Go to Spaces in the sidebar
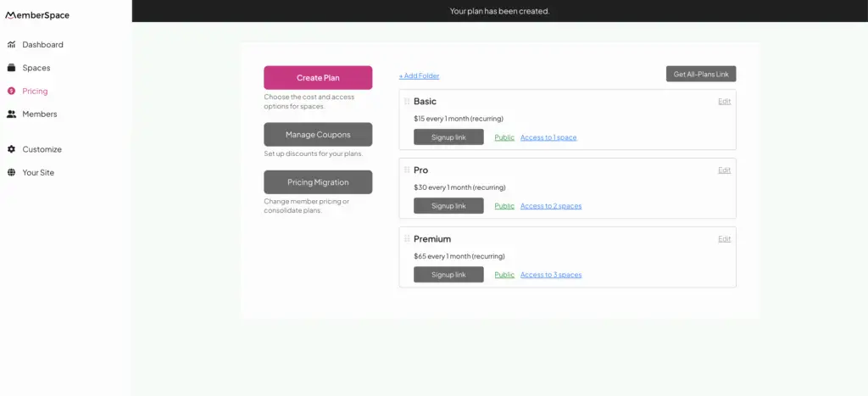 click(x=36, y=68)
